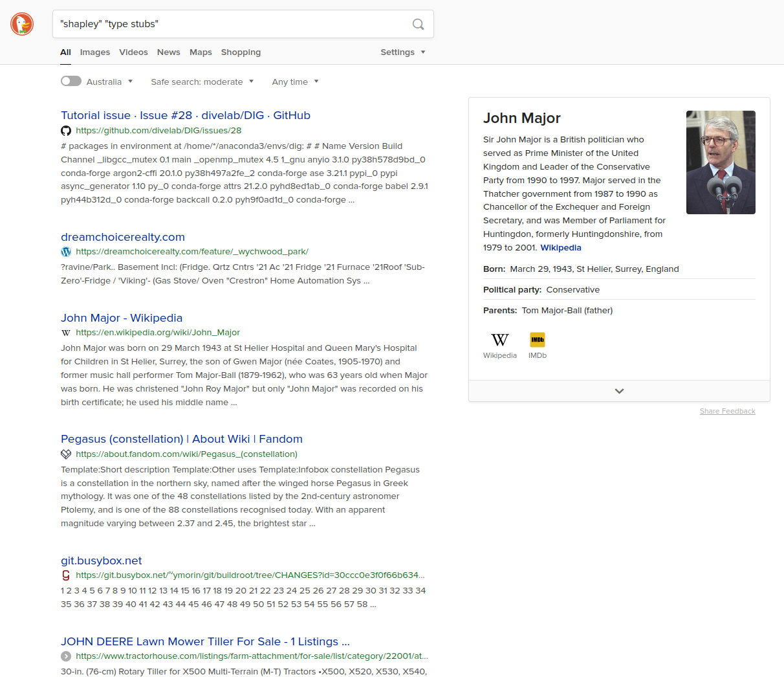Open JOHN DEERE Lawn Mower Tiller listing

point(205,641)
